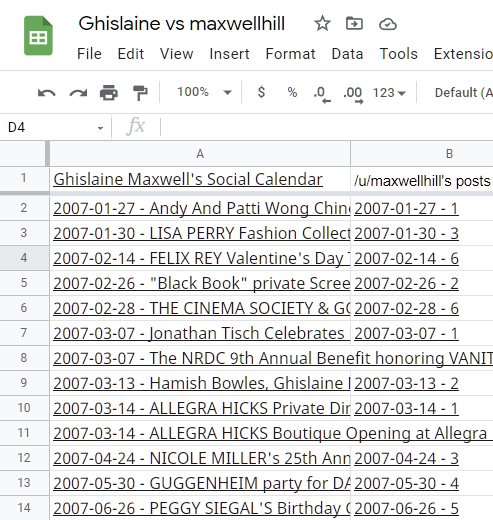This screenshot has height=520, width=493.
Task: Open the 2007-02-14 FELIX REY Valentine's link
Action: [x=201, y=258]
